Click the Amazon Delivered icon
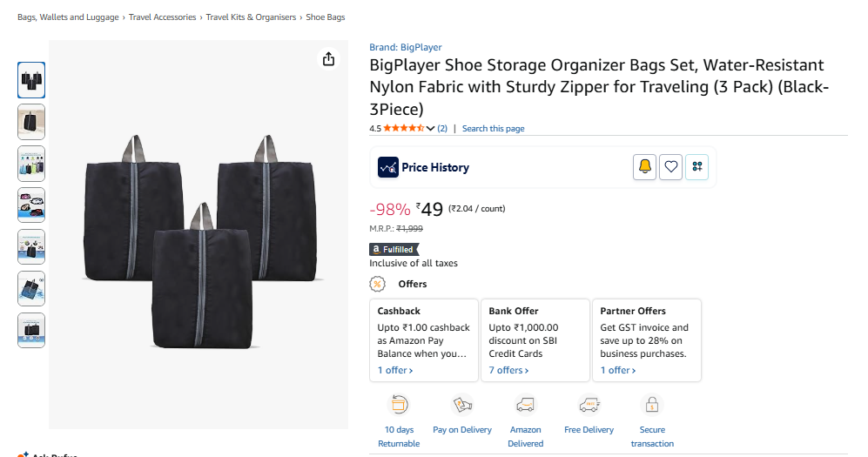The height and width of the screenshot is (457, 868). (x=525, y=405)
